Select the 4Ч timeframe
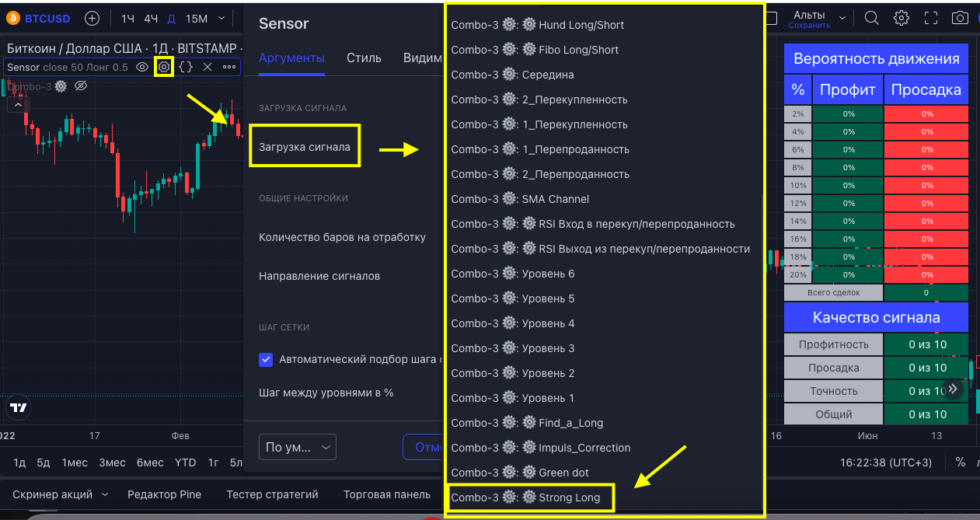This screenshot has width=980, height=520. pos(151,18)
